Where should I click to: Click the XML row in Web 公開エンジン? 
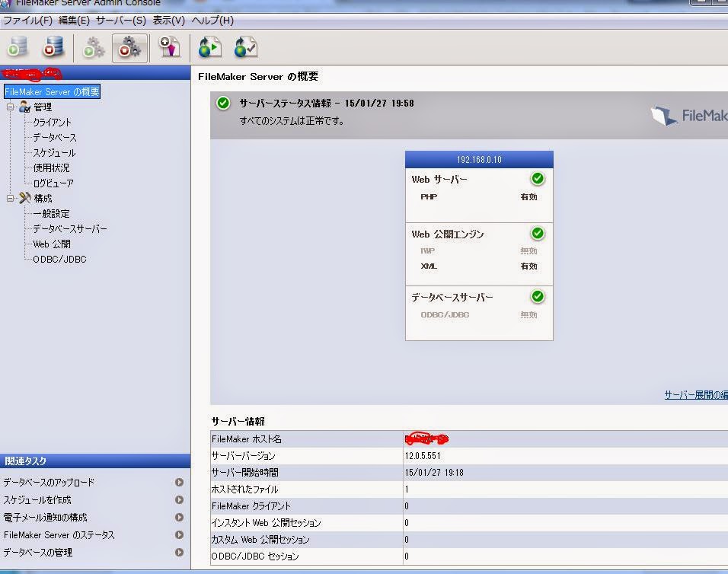[479, 266]
